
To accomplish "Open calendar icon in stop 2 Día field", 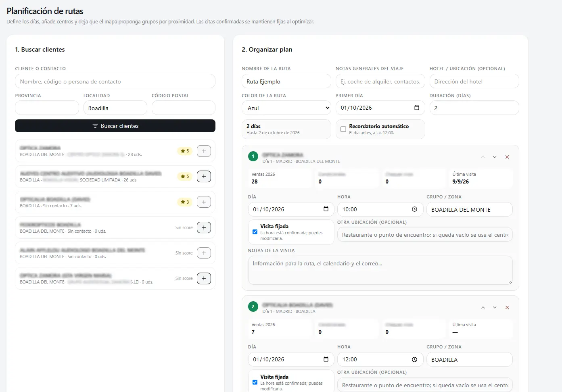I will (326, 359).
